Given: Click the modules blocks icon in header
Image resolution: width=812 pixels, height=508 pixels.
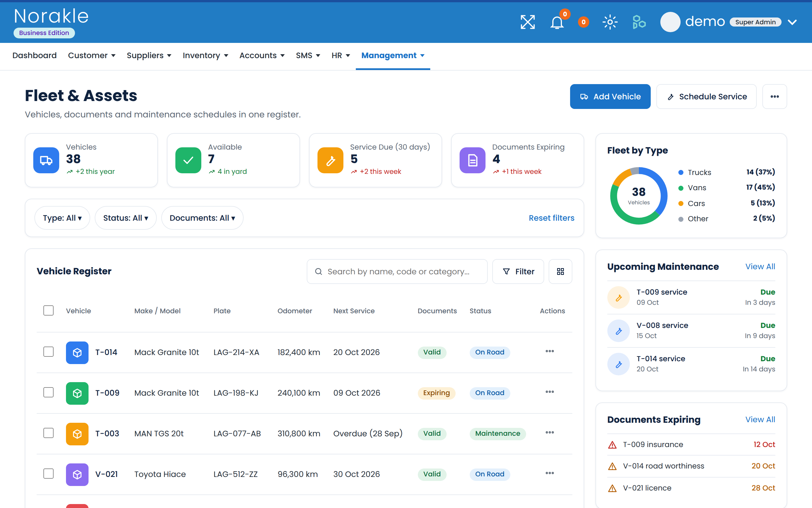Looking at the screenshot, I should (639, 22).
